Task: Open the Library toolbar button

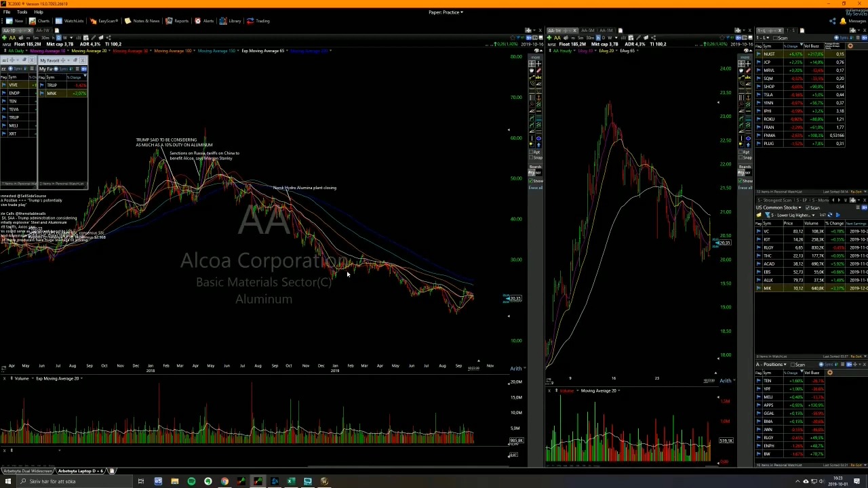Action: [231, 20]
